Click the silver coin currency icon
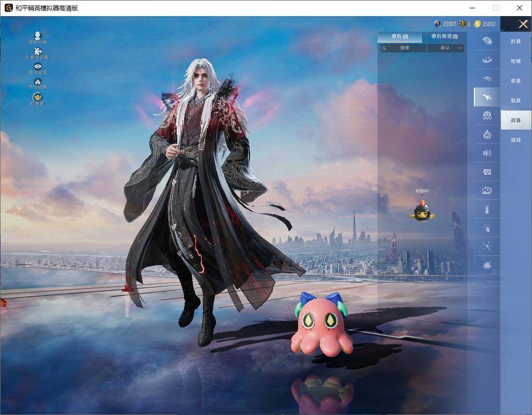The height and width of the screenshot is (415, 532). pyautogui.click(x=438, y=24)
